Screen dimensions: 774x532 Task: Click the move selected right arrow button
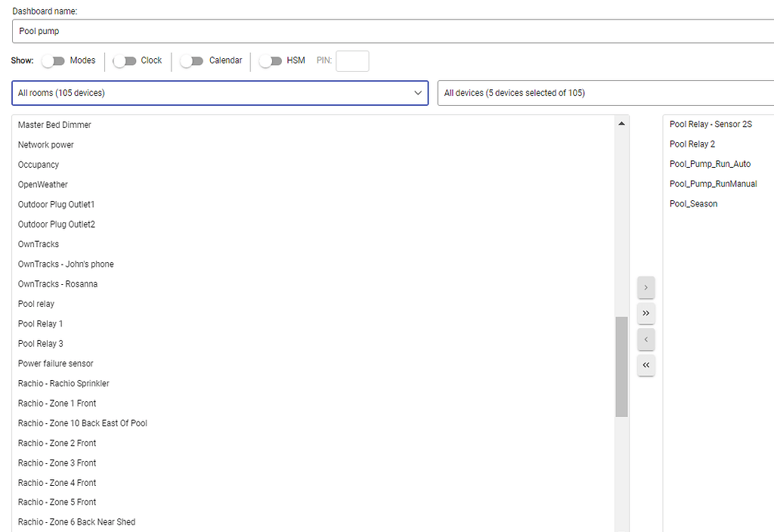pos(646,288)
